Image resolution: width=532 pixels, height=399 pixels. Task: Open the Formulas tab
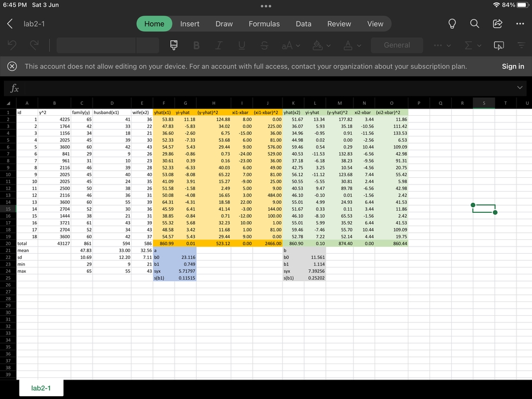click(x=264, y=24)
